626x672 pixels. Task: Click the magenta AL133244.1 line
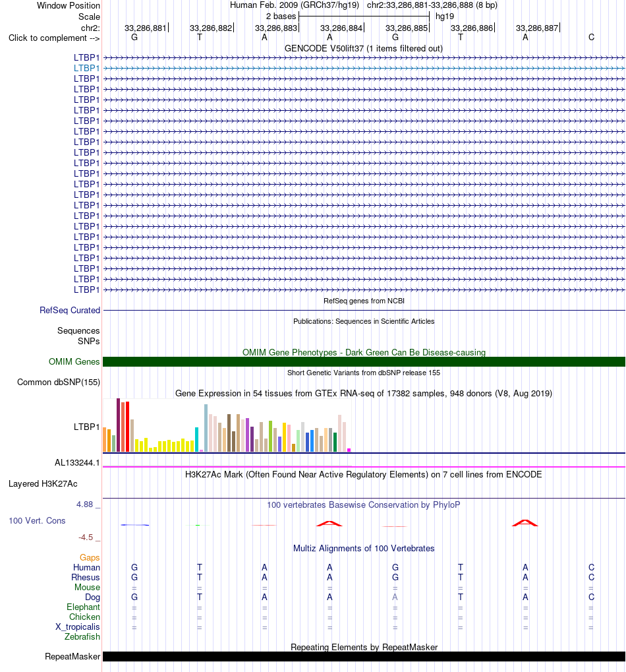pyautogui.click(x=364, y=467)
